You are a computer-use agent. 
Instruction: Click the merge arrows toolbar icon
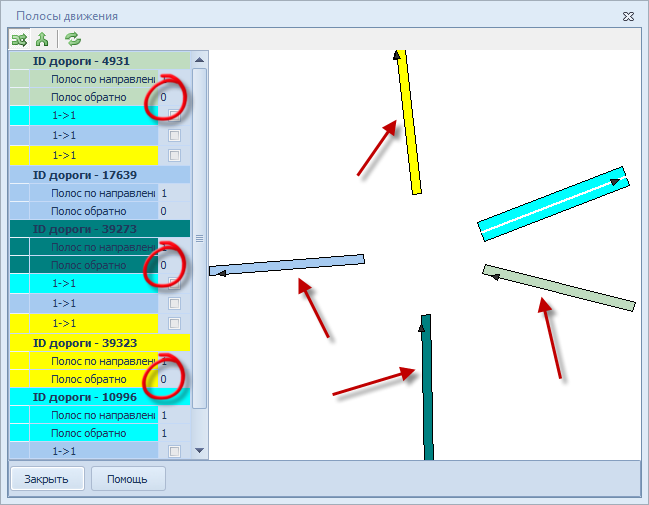click(x=42, y=40)
